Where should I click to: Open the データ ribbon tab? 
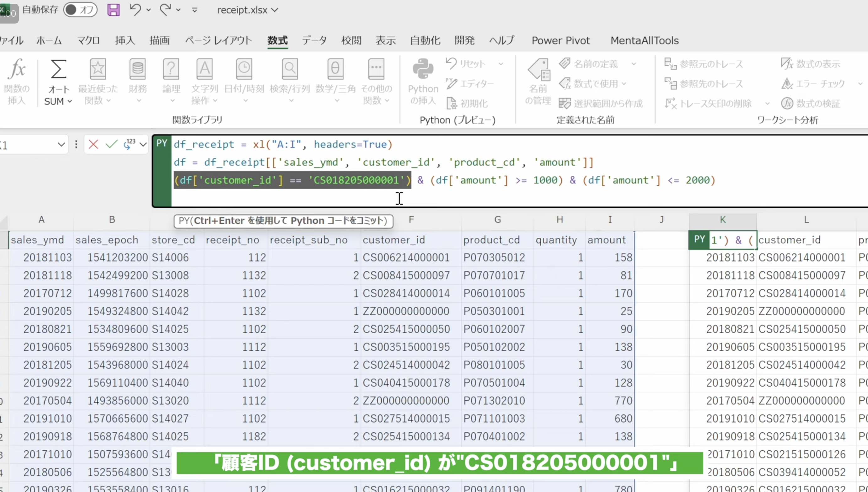[x=314, y=40]
